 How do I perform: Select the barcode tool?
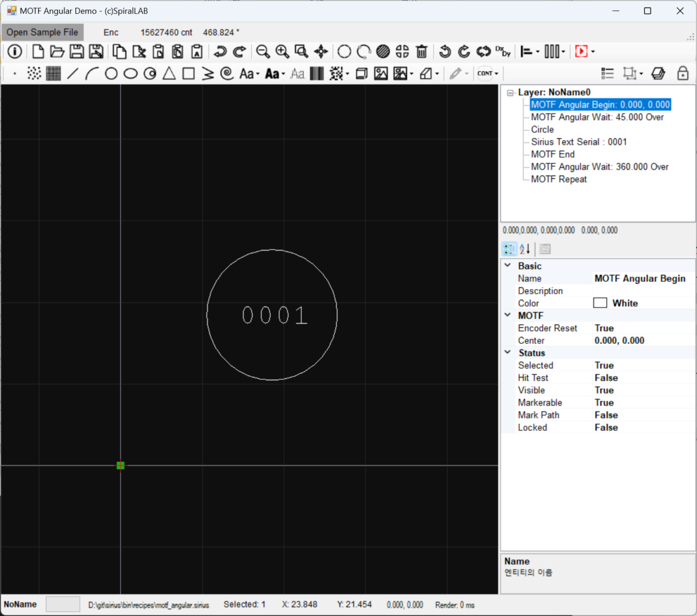point(317,74)
